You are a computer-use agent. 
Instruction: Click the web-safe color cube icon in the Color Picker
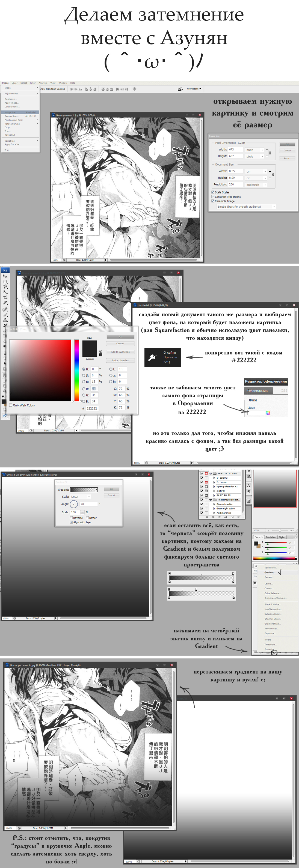pyautogui.click(x=100, y=351)
